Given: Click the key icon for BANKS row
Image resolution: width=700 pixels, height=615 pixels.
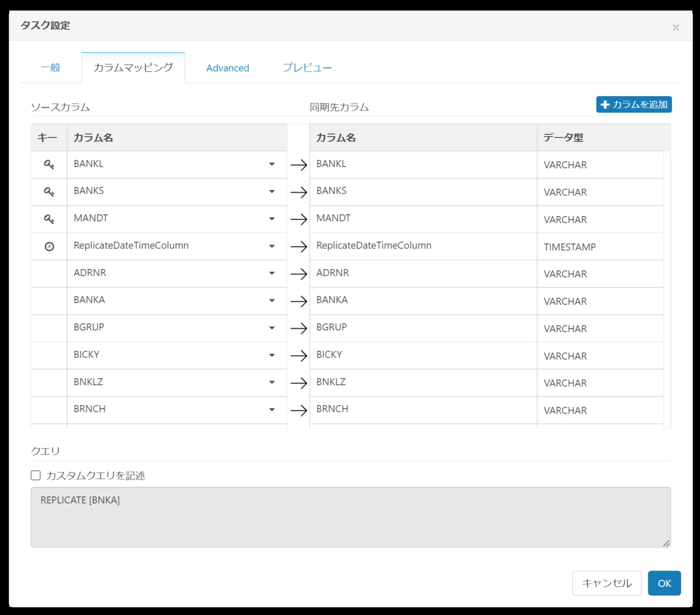Looking at the screenshot, I should [49, 192].
